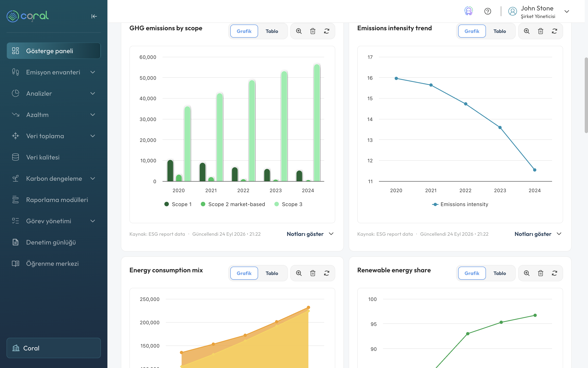Expand the Görev yönetimi submenu chevron
This screenshot has width=588, height=368.
coord(92,221)
